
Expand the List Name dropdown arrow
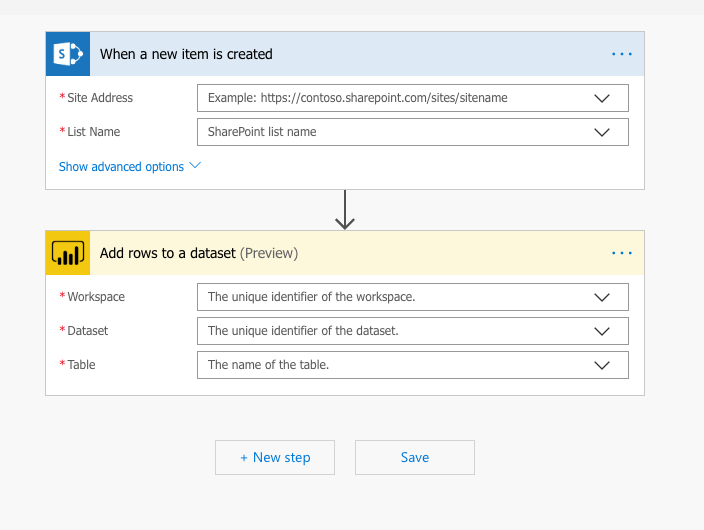(602, 132)
